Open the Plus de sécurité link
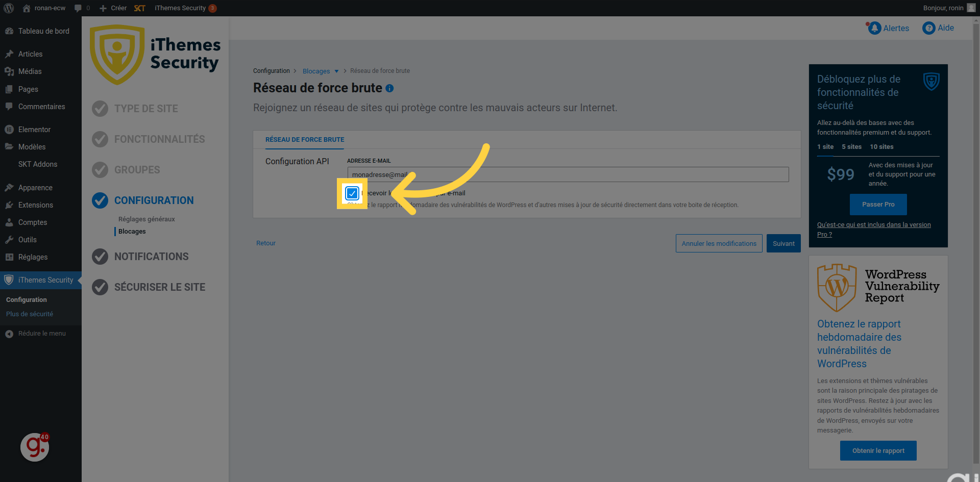The width and height of the screenshot is (980, 482). [30, 314]
